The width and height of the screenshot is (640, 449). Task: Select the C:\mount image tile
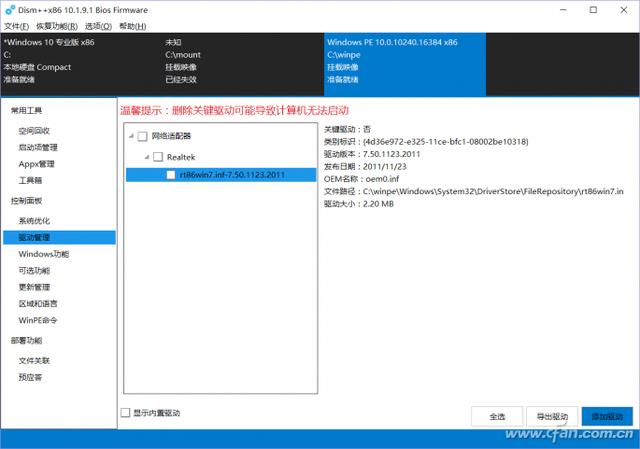point(243,64)
